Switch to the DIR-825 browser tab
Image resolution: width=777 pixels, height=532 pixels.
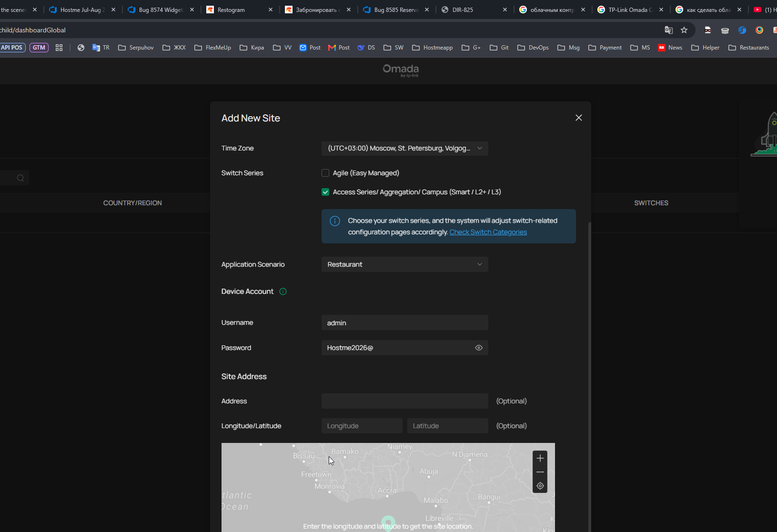click(x=474, y=10)
